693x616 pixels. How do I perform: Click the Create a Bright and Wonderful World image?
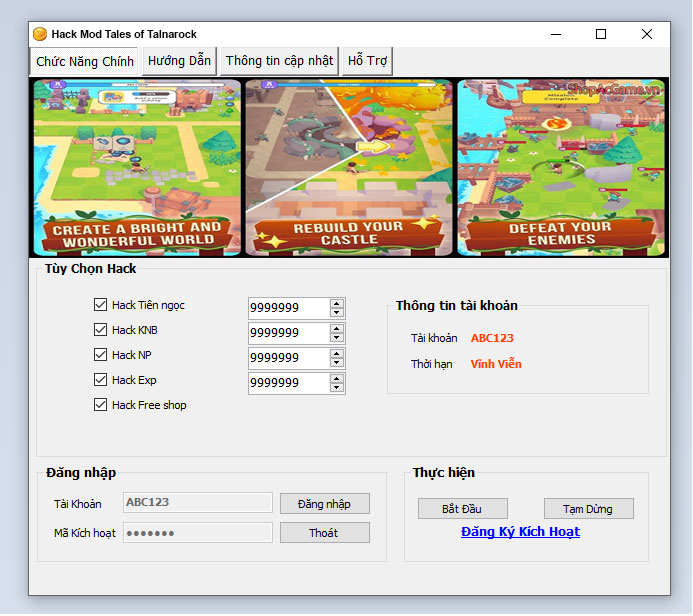tap(137, 168)
